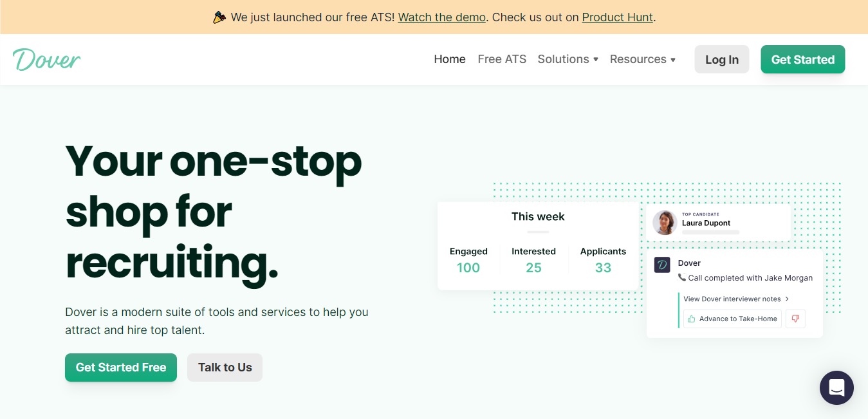Image resolution: width=868 pixels, height=419 pixels.
Task: Click the Log In button
Action: (x=722, y=59)
